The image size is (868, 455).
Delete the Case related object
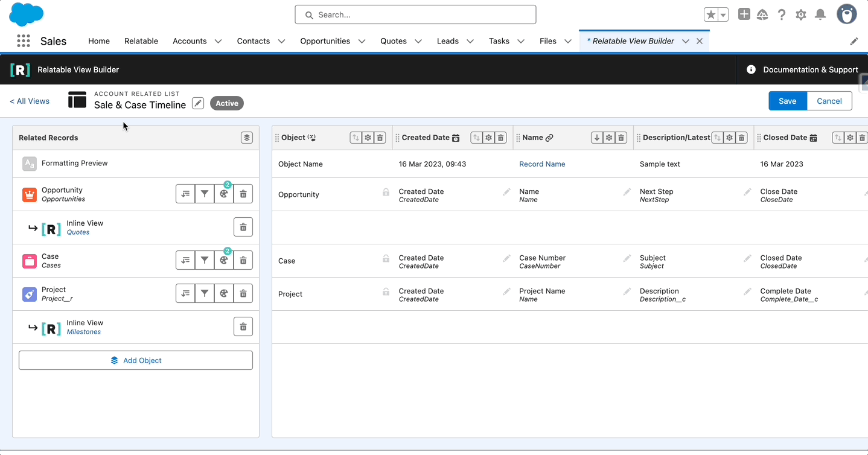243,260
